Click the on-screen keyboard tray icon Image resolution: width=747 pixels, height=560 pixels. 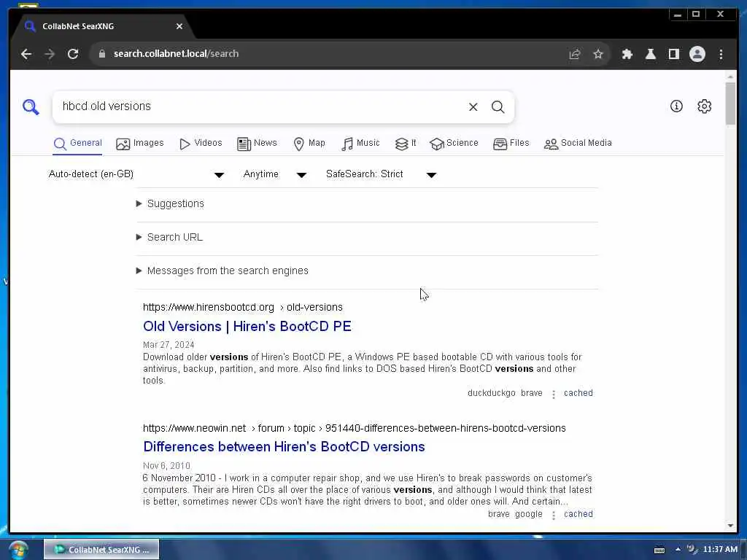(x=659, y=550)
